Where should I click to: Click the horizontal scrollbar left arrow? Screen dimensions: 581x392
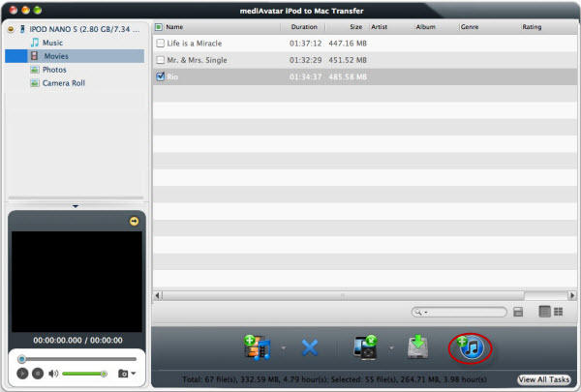pyautogui.click(x=157, y=295)
